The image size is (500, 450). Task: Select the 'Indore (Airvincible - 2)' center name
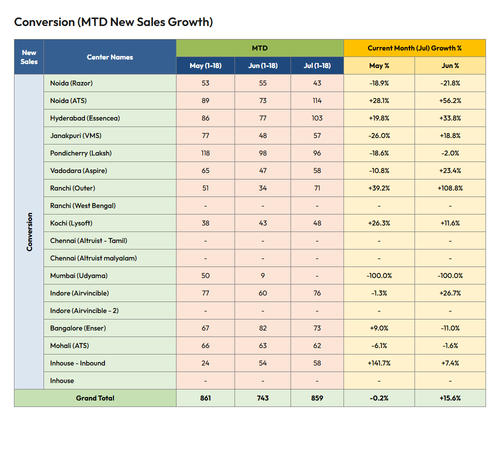pyautogui.click(x=84, y=311)
